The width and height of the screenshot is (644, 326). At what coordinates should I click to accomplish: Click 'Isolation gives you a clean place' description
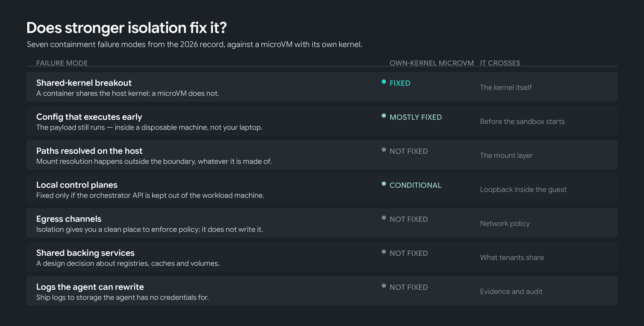point(150,230)
